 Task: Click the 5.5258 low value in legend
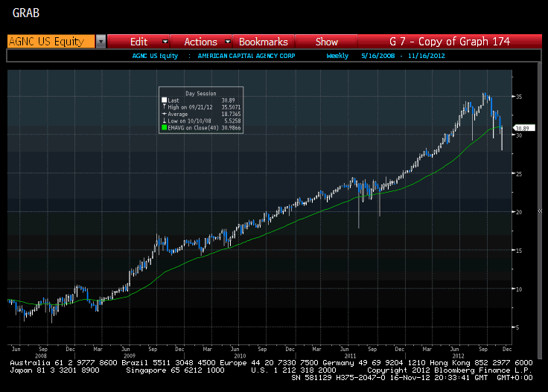232,121
